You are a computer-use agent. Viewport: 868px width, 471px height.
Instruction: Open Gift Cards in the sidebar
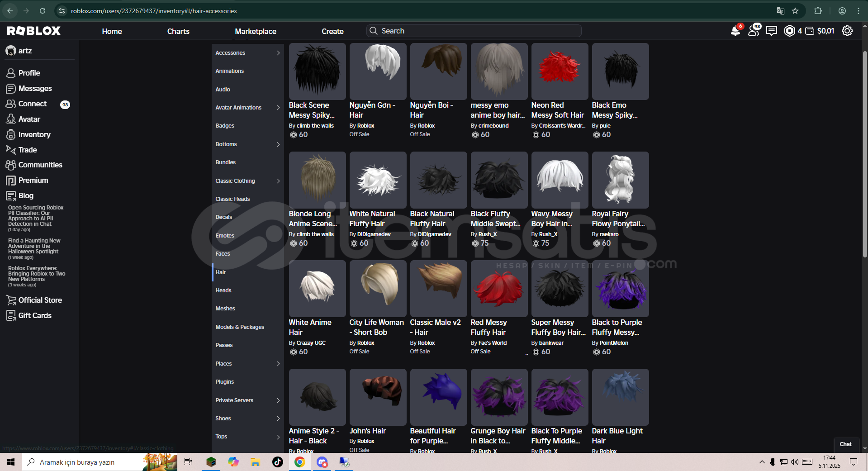35,315
